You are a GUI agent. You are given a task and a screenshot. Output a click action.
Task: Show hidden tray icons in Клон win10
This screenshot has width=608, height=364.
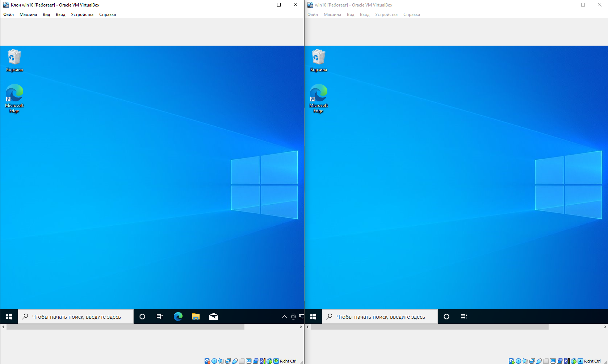[x=285, y=317]
